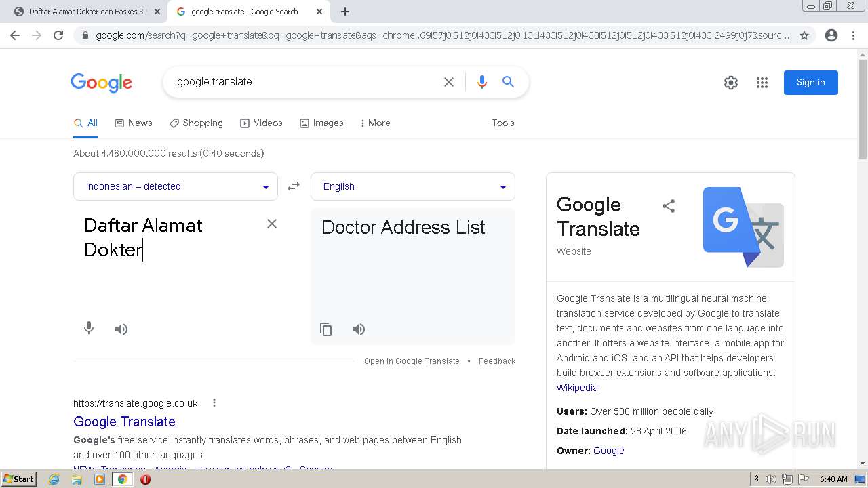868x488 pixels.
Task: Go to the Google homepage via logo
Action: [x=102, y=83]
